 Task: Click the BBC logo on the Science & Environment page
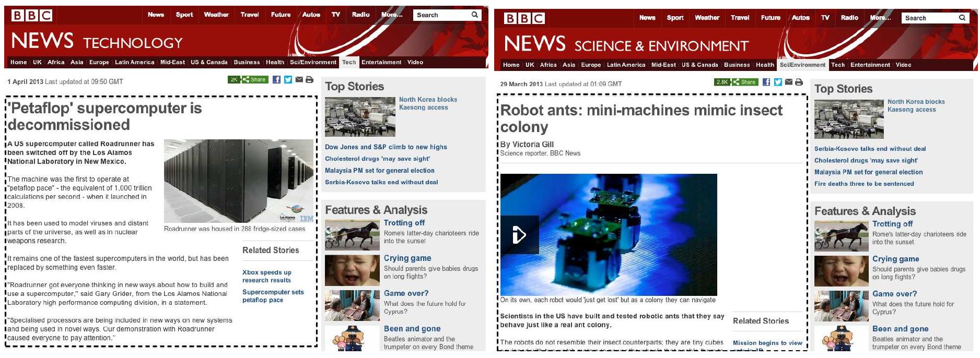coord(524,18)
